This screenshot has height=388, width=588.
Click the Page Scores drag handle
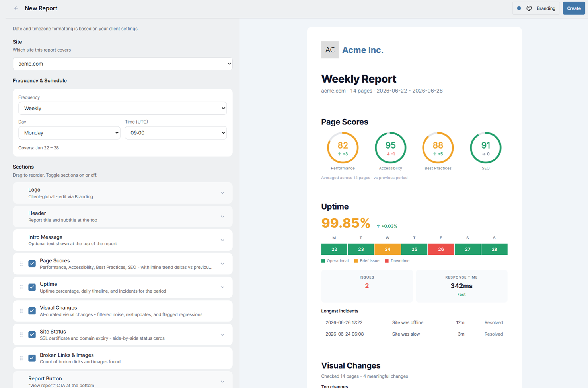coord(21,264)
